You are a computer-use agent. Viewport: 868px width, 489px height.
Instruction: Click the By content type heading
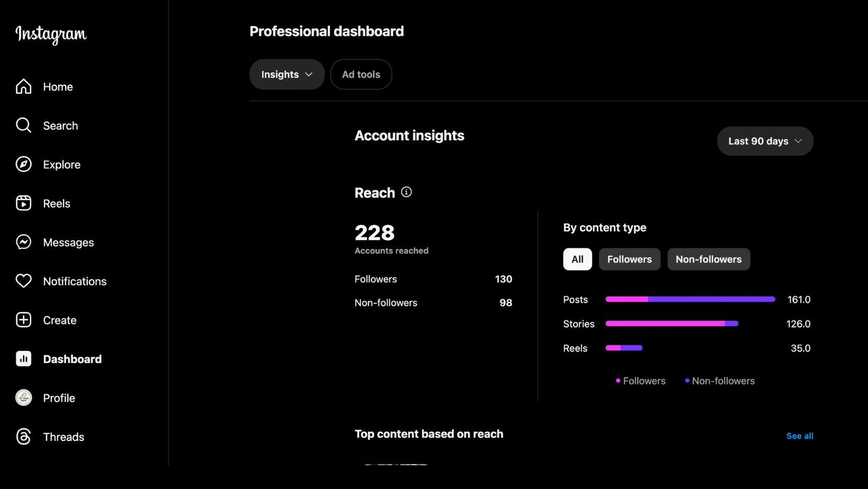[605, 228]
